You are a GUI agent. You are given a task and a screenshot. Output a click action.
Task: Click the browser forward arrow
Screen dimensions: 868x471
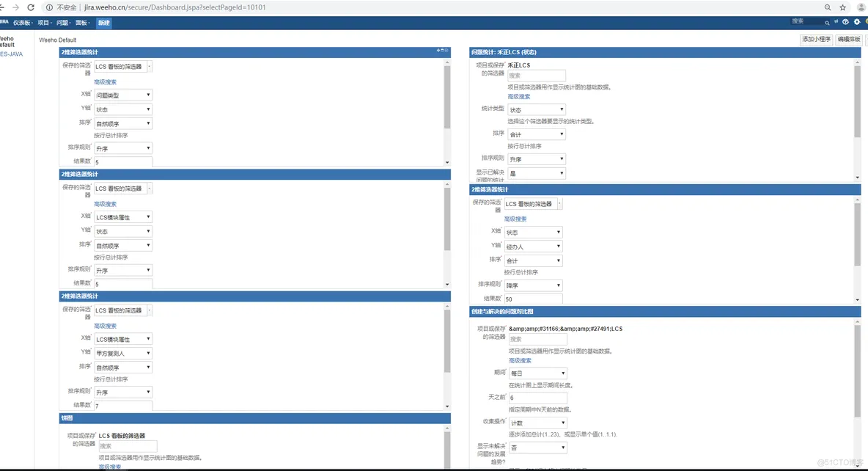pos(15,7)
